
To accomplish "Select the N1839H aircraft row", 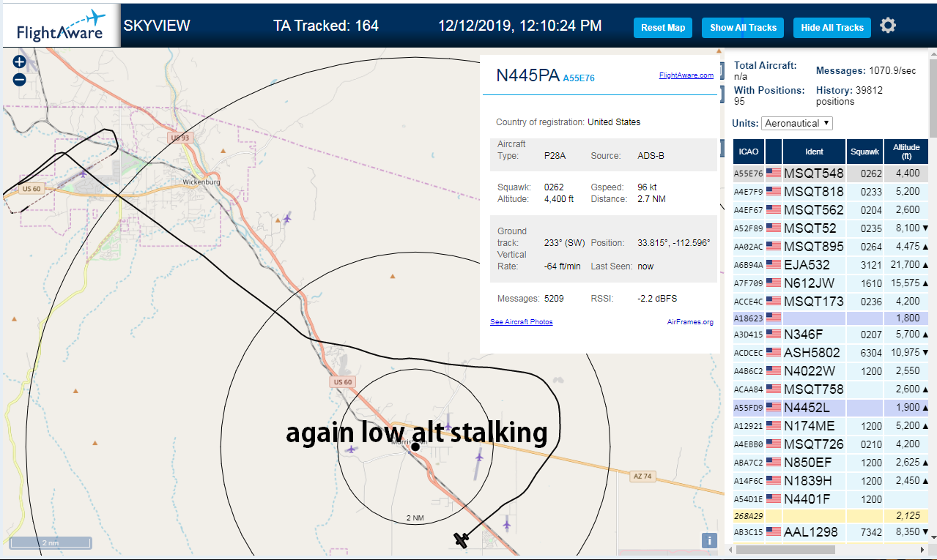I will tap(831, 481).
